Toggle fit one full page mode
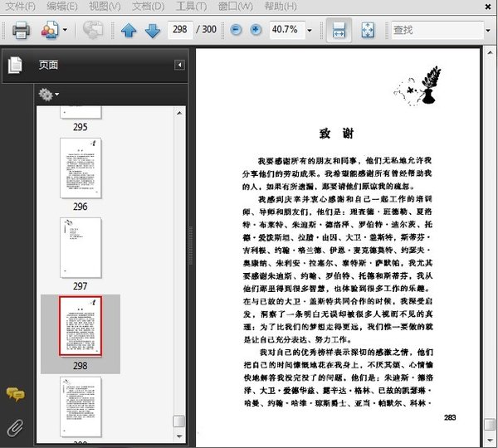This screenshot has height=448, width=498. [368, 30]
